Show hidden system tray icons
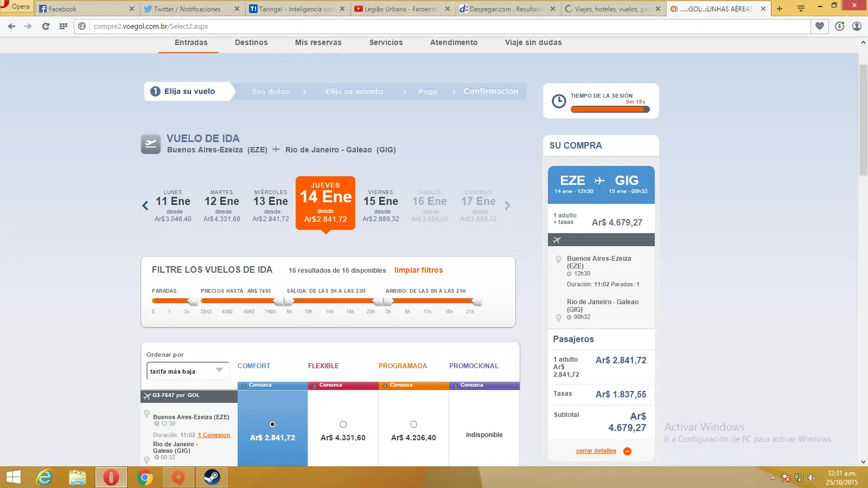The height and width of the screenshot is (488, 868). [773, 478]
